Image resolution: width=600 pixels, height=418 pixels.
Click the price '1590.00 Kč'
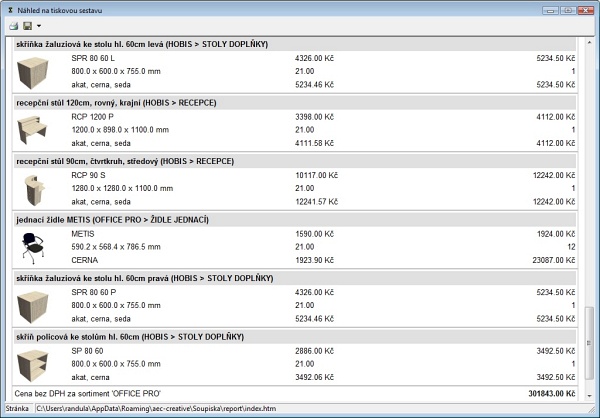[x=314, y=234]
